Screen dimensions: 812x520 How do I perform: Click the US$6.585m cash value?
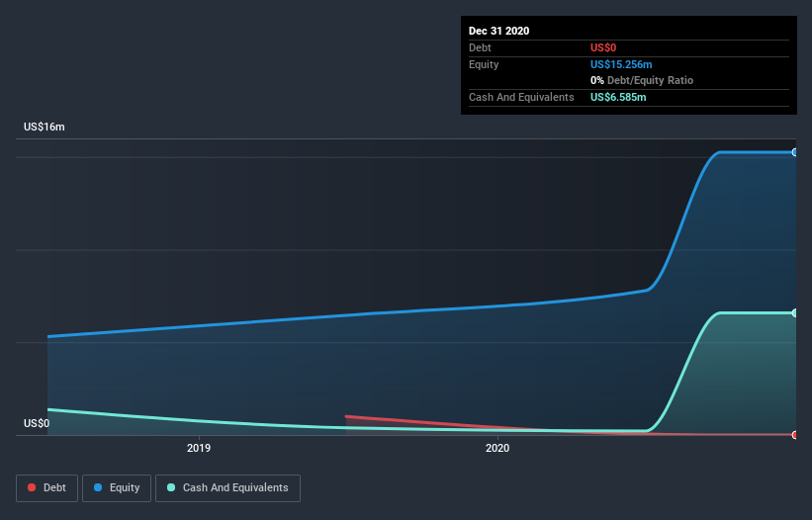(x=618, y=97)
